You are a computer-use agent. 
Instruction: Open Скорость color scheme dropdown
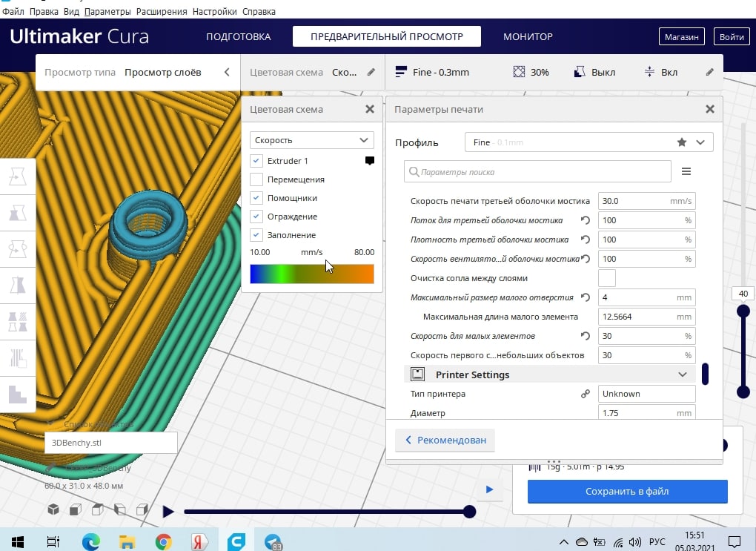[x=311, y=140]
